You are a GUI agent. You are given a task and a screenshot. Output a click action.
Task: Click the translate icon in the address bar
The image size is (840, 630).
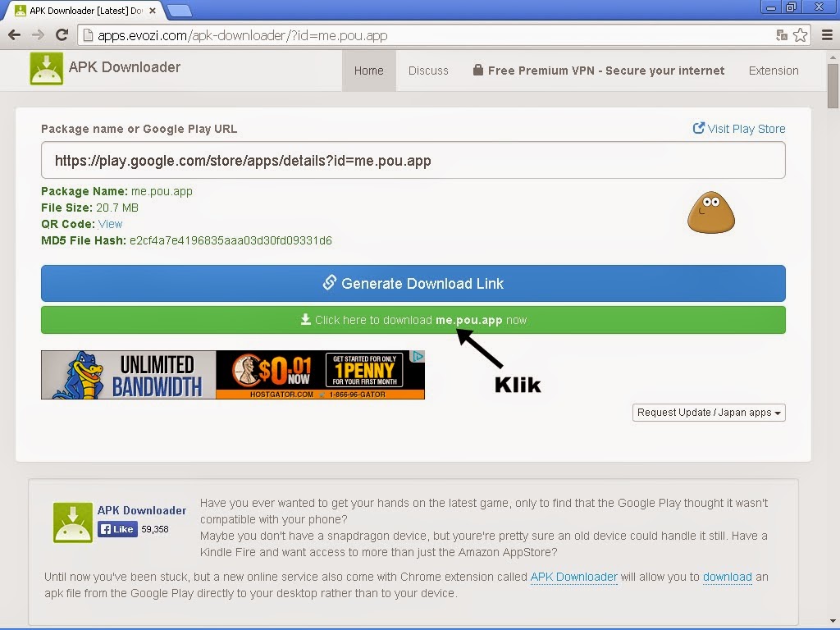[x=782, y=35]
